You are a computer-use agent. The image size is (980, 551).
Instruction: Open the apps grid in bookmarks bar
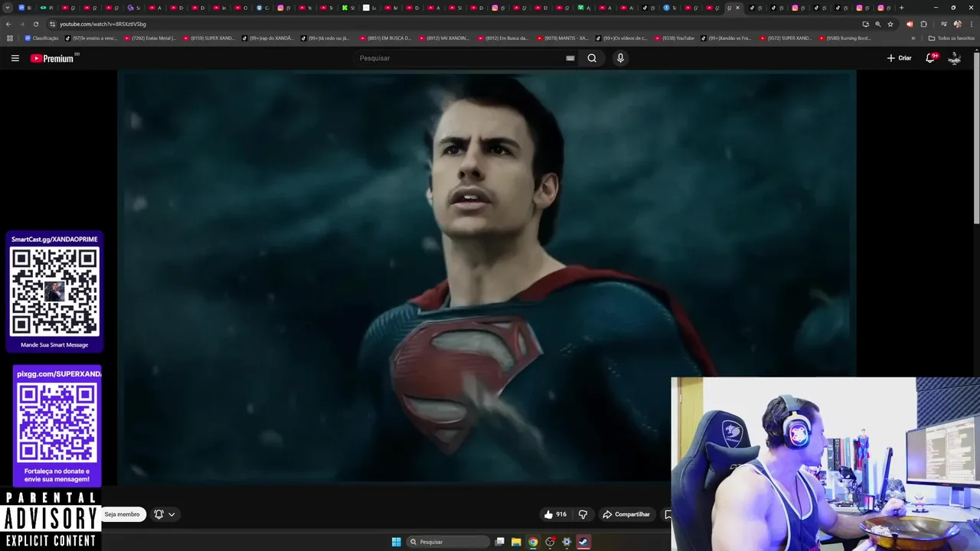point(10,37)
